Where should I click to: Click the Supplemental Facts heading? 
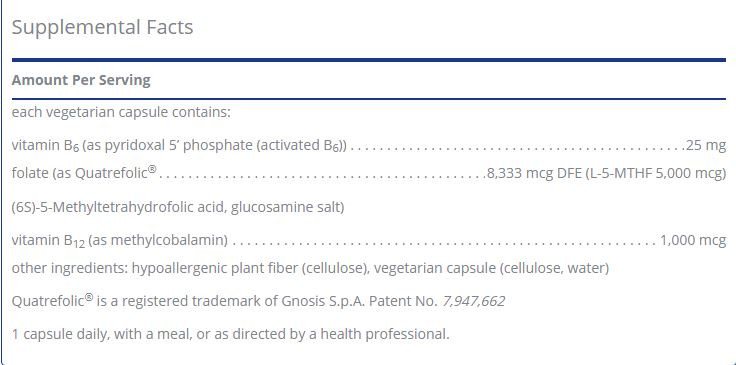coord(102,27)
